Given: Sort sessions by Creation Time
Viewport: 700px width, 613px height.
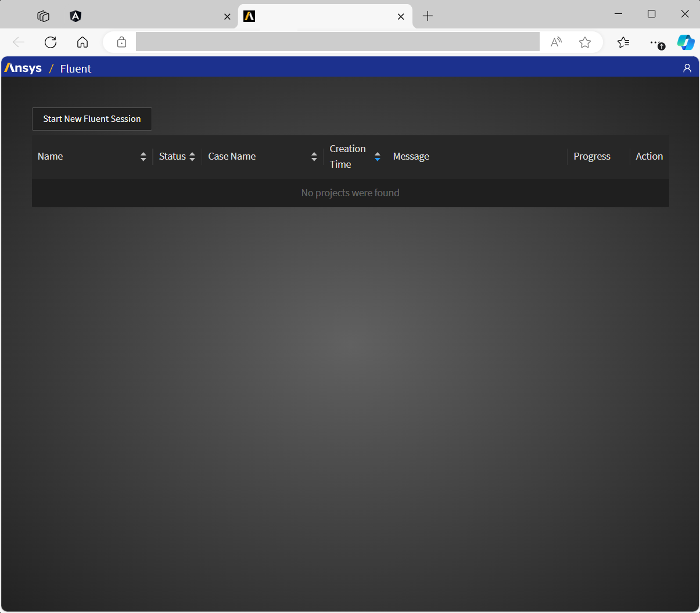Looking at the screenshot, I should tap(377, 156).
